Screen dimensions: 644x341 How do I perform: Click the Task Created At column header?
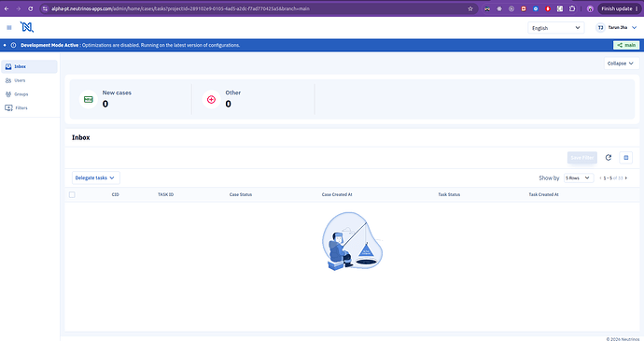point(543,194)
